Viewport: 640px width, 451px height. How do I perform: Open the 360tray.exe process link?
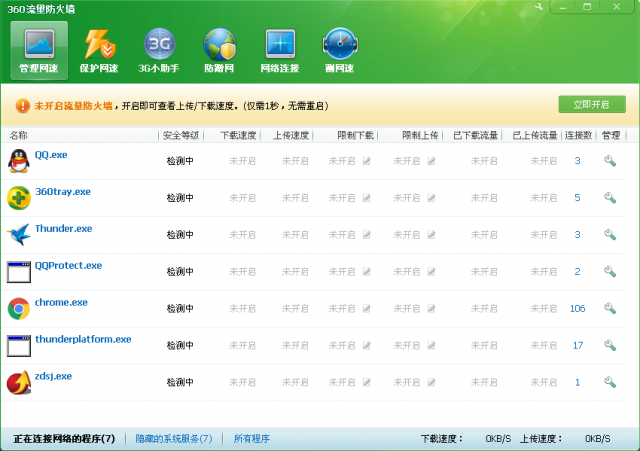click(63, 192)
